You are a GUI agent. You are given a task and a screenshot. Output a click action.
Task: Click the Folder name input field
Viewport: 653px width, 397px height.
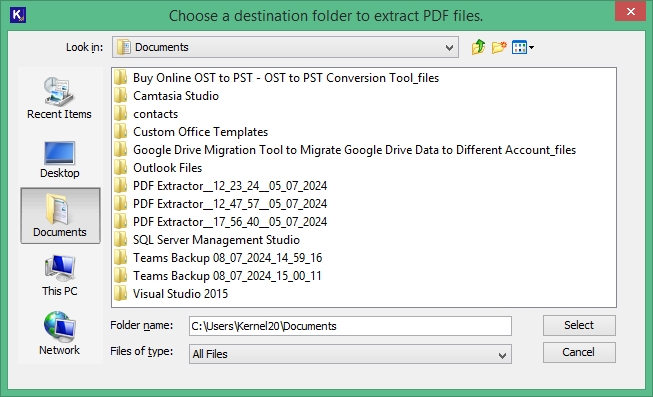350,326
